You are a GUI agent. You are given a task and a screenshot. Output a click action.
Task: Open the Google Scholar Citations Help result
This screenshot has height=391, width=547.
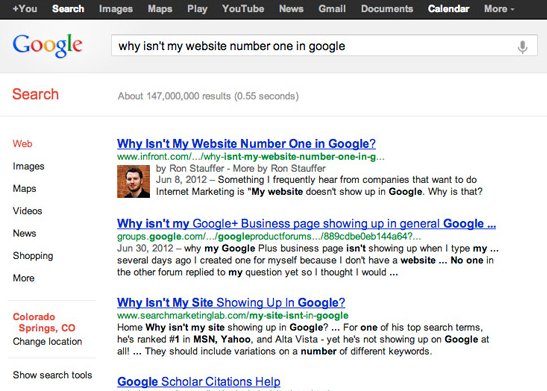[198, 382]
